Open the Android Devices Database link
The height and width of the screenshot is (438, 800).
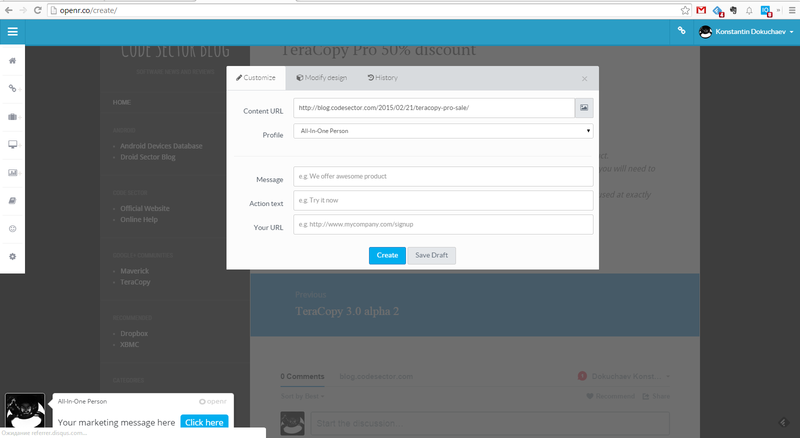click(x=161, y=146)
